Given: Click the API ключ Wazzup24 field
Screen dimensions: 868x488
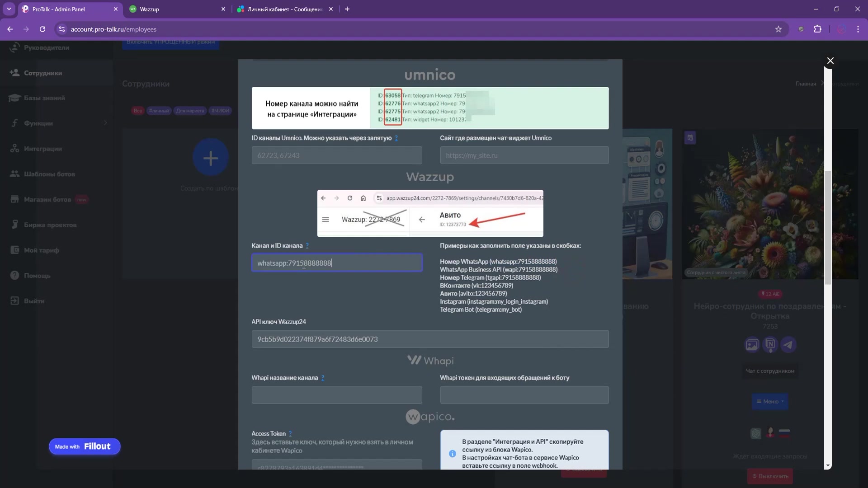Looking at the screenshot, I should [430, 339].
